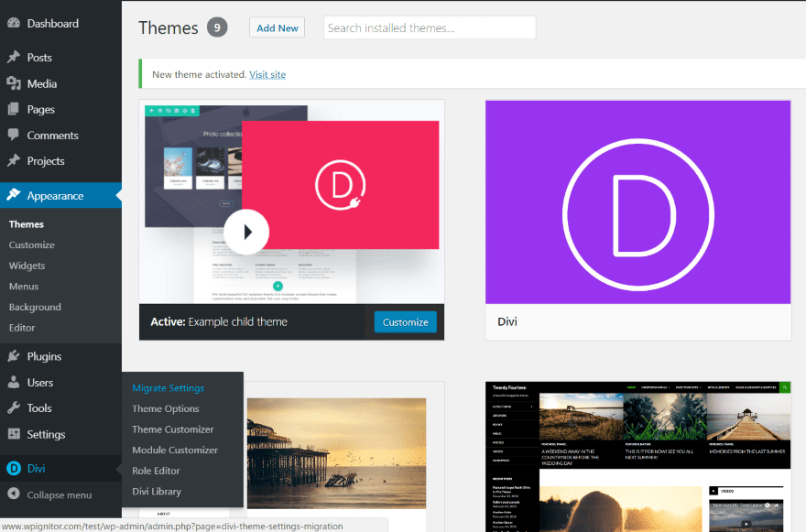Image resolution: width=806 pixels, height=532 pixels.
Task: Click the Projects pin icon
Action: [x=14, y=160]
